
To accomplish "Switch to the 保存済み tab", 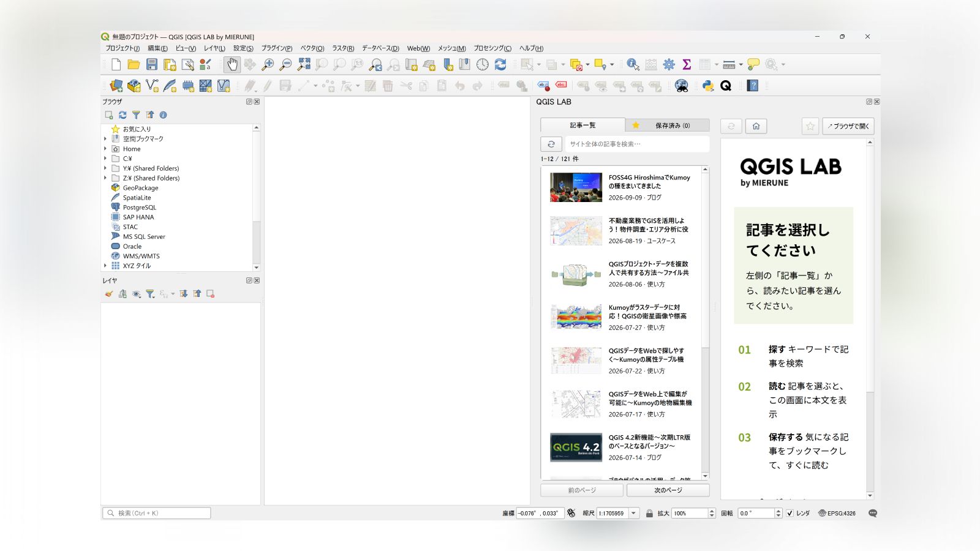I will coord(668,126).
